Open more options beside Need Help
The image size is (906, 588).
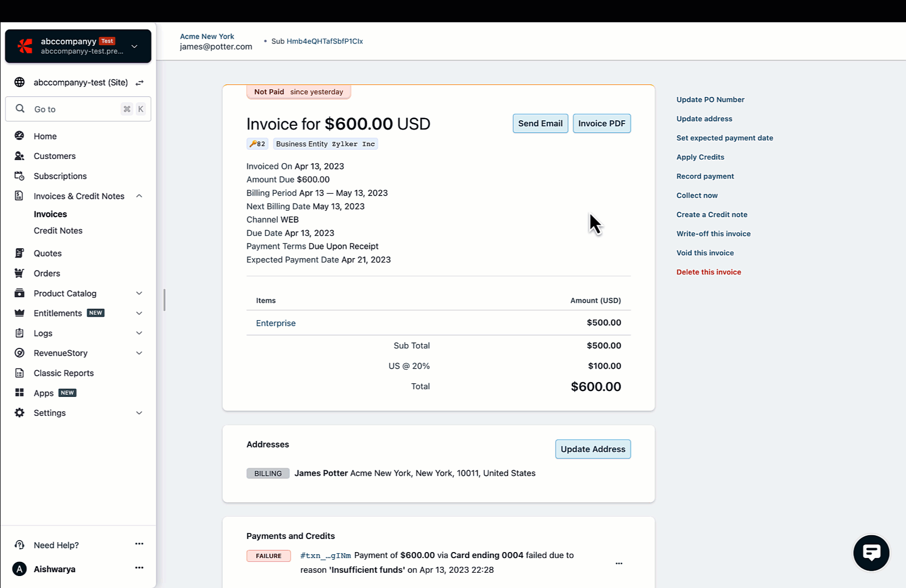coord(139,544)
